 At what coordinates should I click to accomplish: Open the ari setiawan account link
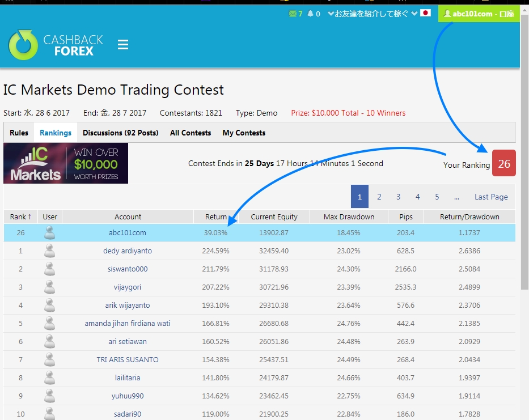point(128,341)
